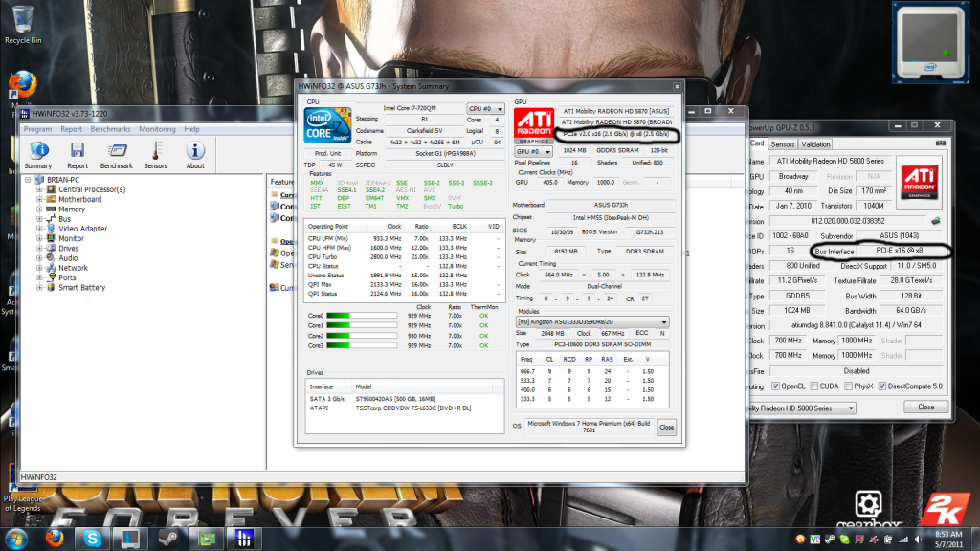Image resolution: width=980 pixels, height=551 pixels.
Task: Click the Intel CPU desktop gadget
Action: (x=930, y=42)
